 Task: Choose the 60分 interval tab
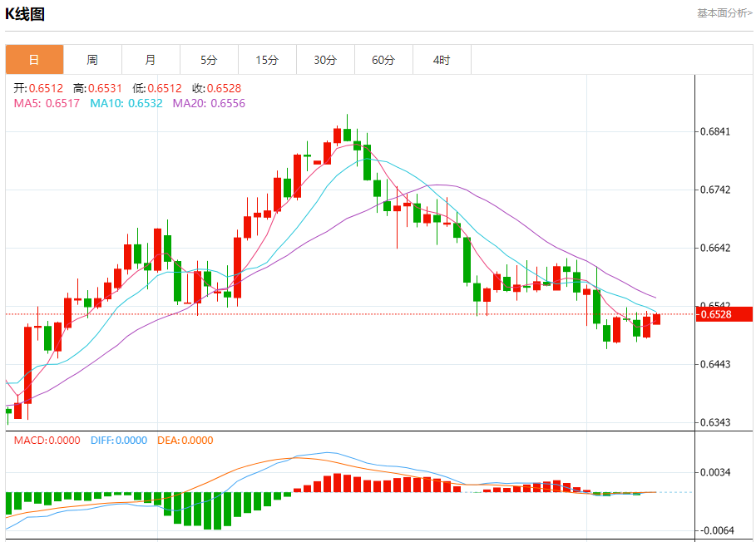pyautogui.click(x=383, y=60)
